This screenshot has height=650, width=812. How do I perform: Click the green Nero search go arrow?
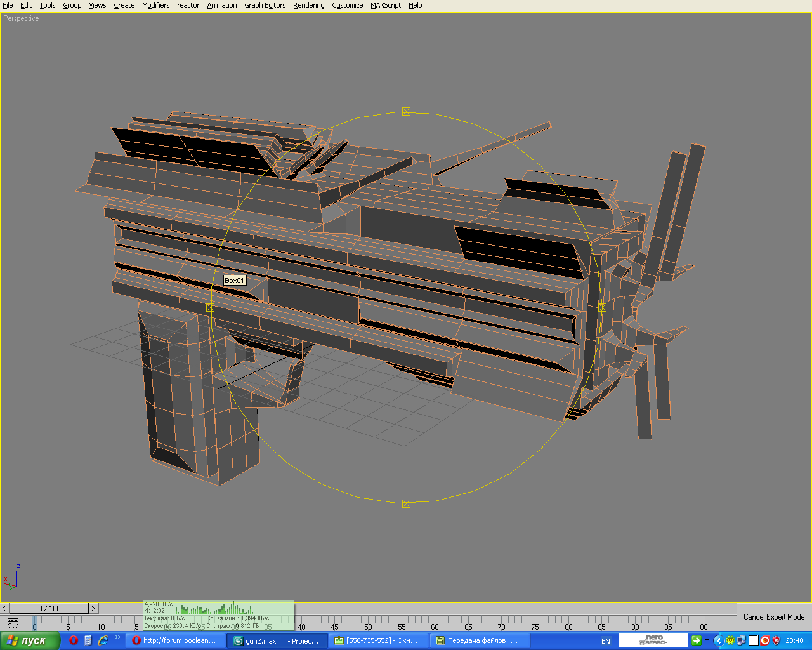point(696,640)
